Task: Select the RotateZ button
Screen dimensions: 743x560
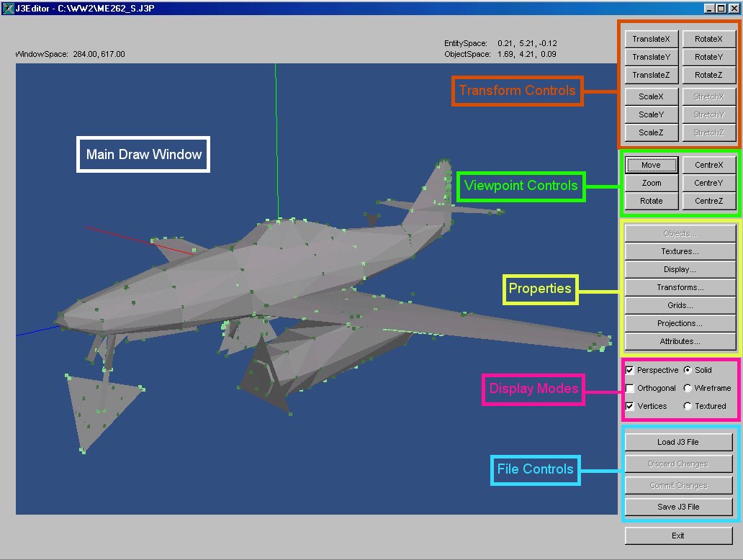Action: [709, 75]
